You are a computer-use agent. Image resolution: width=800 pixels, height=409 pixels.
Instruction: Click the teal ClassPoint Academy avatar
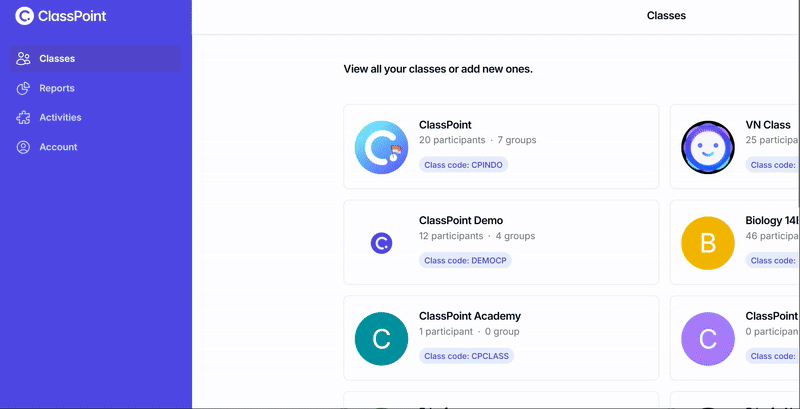[x=381, y=338]
